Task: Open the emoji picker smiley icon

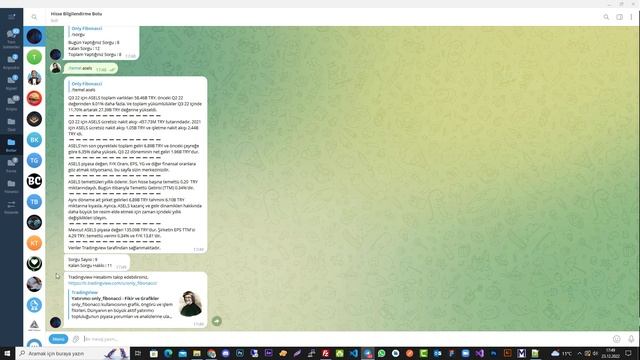Action: 616,339
